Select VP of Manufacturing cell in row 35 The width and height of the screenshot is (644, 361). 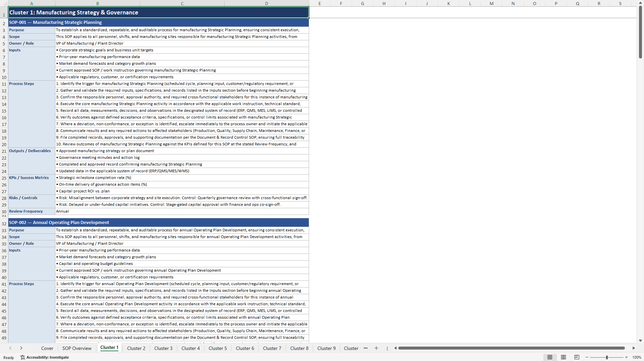point(182,244)
